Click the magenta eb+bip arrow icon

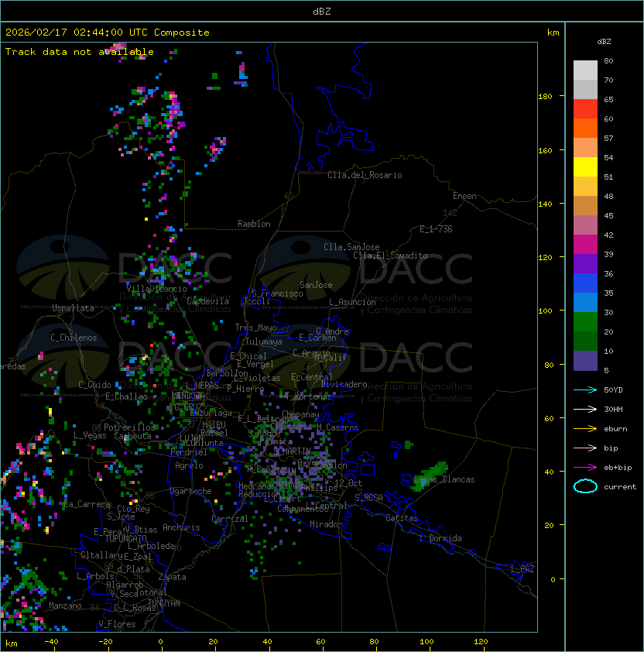click(x=585, y=468)
